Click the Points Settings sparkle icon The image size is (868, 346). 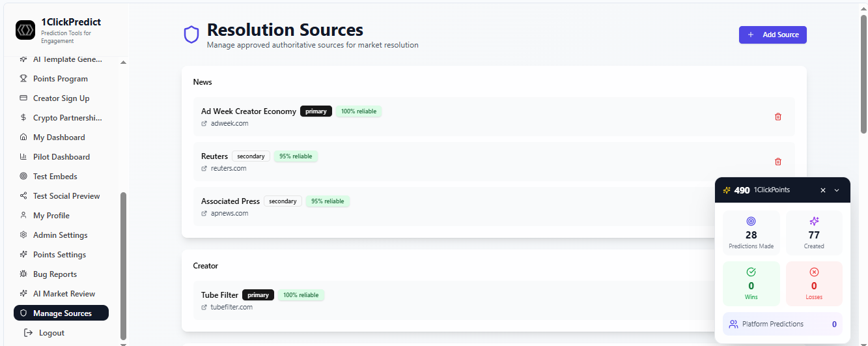[x=24, y=255]
